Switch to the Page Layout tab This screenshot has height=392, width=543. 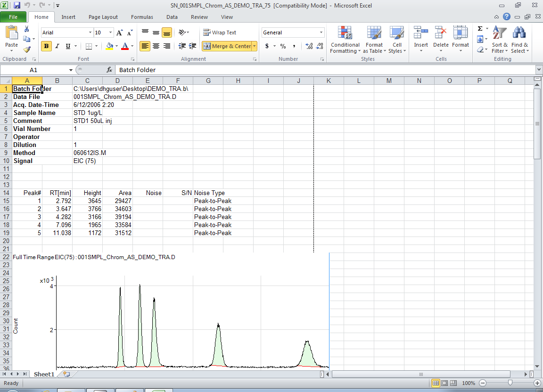click(103, 17)
